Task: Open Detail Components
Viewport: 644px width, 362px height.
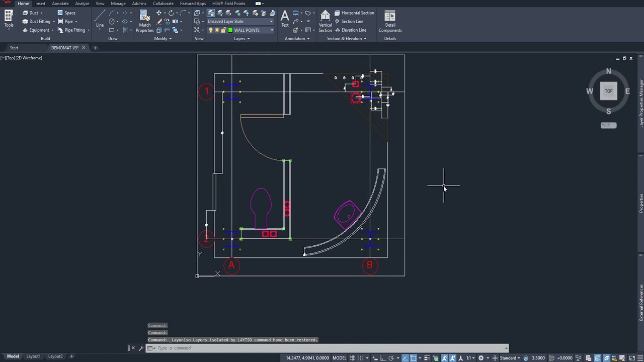Action: [x=390, y=21]
